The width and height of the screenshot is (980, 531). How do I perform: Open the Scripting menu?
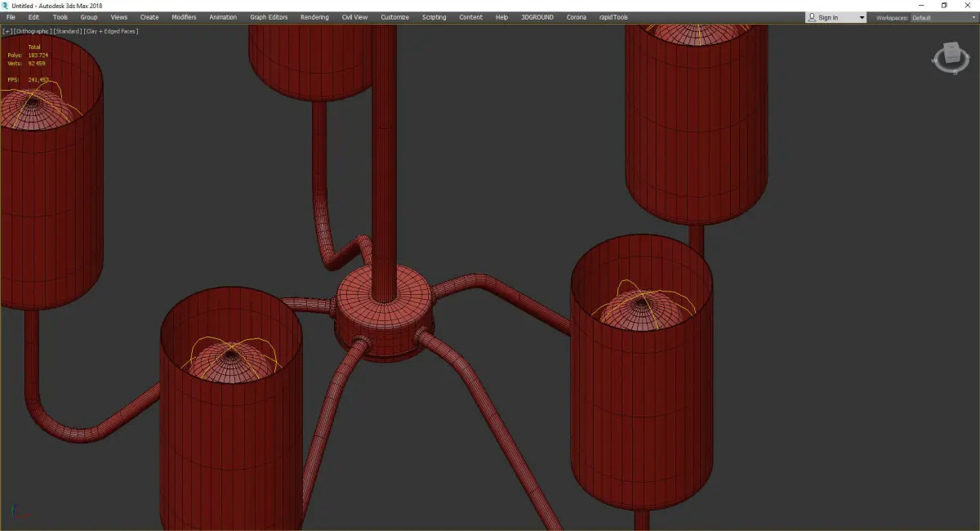tap(434, 17)
